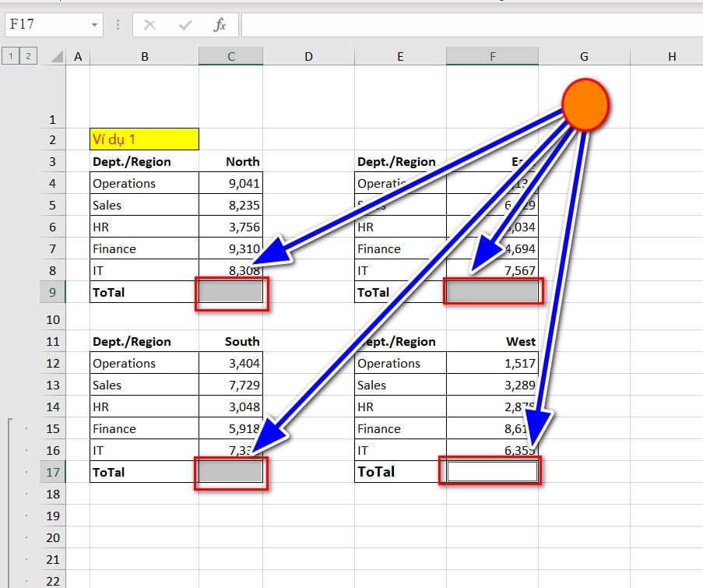This screenshot has height=588, width=703.
Task: Click the Enter checkmark formula bar icon
Action: [185, 25]
